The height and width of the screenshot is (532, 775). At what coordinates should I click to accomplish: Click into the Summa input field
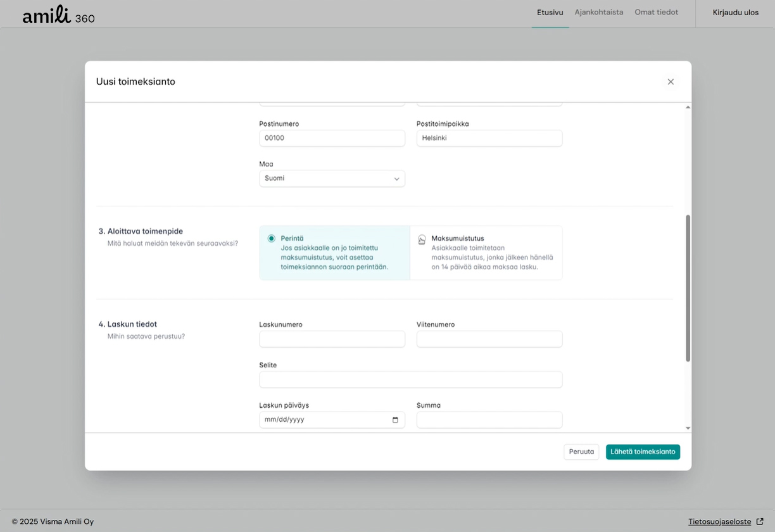click(489, 420)
